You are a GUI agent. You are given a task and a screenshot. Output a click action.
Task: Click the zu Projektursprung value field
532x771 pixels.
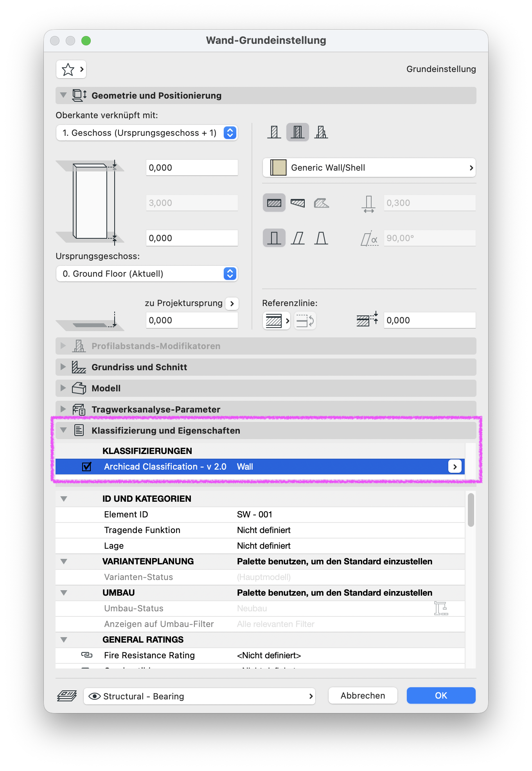coord(192,320)
